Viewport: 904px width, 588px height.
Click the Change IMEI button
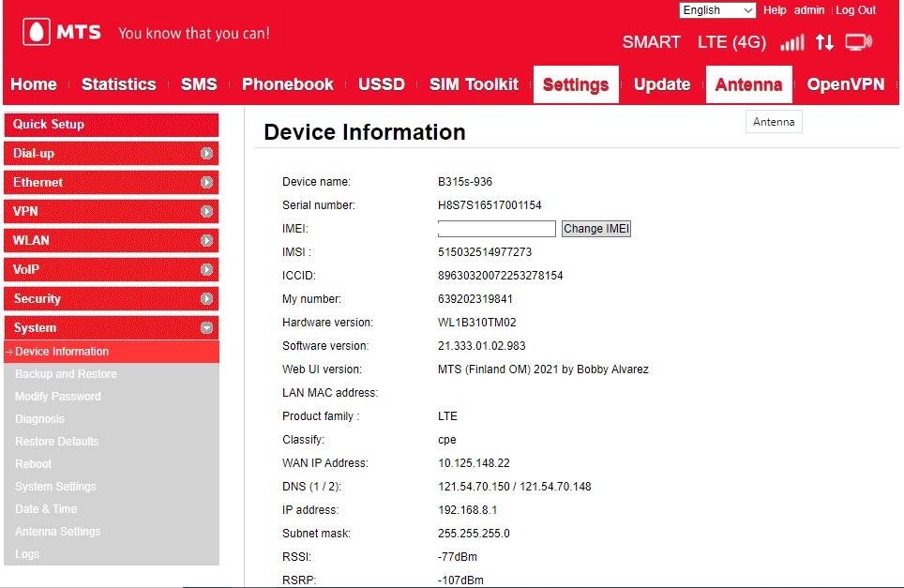[596, 229]
